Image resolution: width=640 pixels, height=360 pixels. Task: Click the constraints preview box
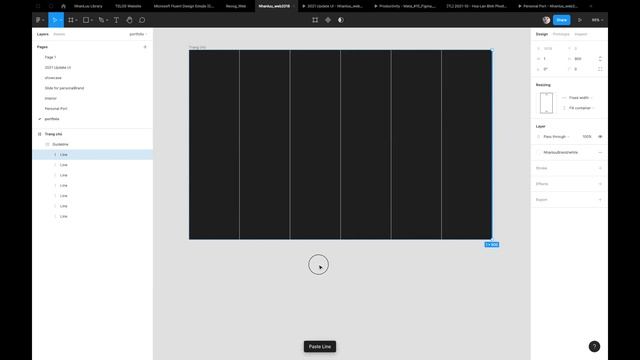[x=546, y=103]
